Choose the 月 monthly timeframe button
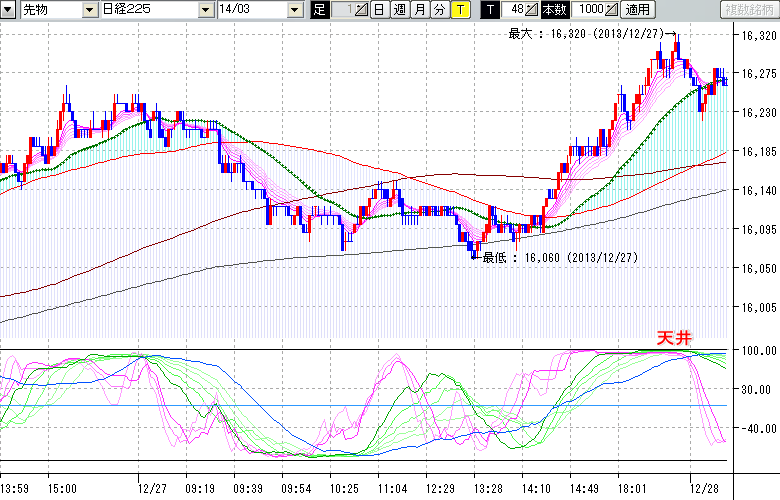This screenshot has width=780, height=500. 419,10
